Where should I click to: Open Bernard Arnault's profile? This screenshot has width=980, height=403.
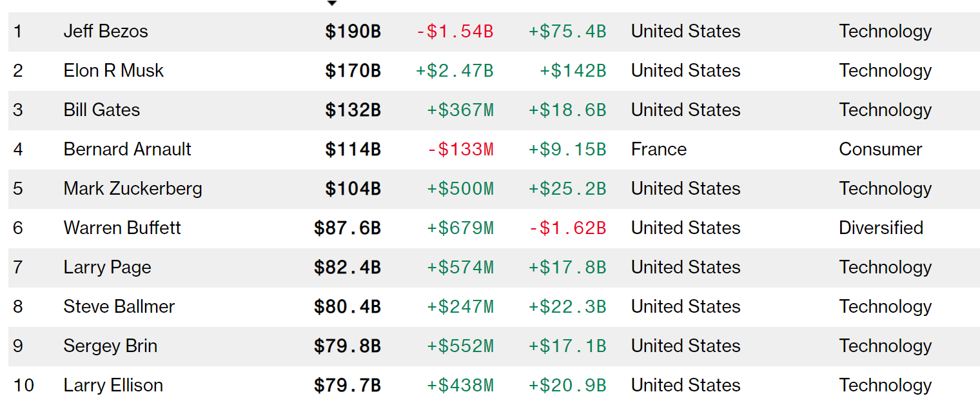127,149
